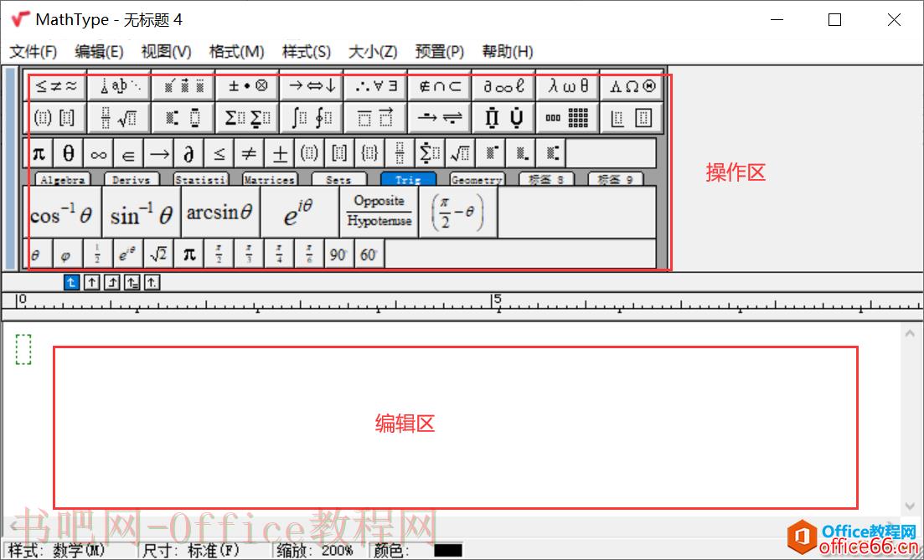Open the 预置(P) menu

click(440, 52)
